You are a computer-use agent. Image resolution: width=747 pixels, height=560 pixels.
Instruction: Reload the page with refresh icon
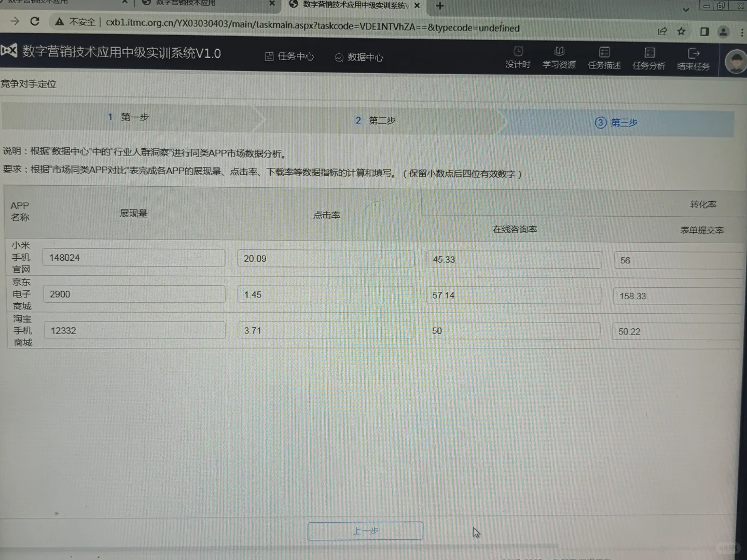pyautogui.click(x=35, y=21)
